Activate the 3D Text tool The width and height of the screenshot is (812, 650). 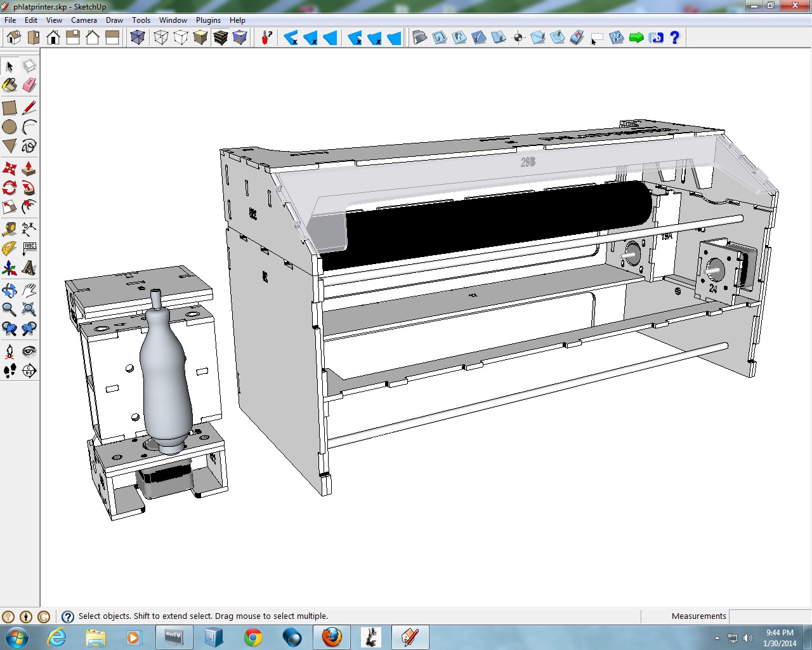[29, 269]
